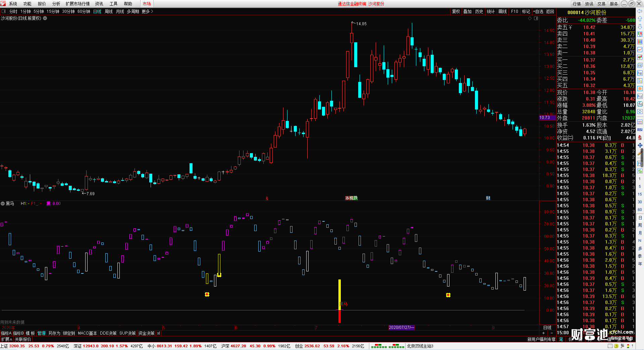This screenshot has width=644, height=350.
Task: Click the list icon in bottom status bar
Action: coord(610,346)
